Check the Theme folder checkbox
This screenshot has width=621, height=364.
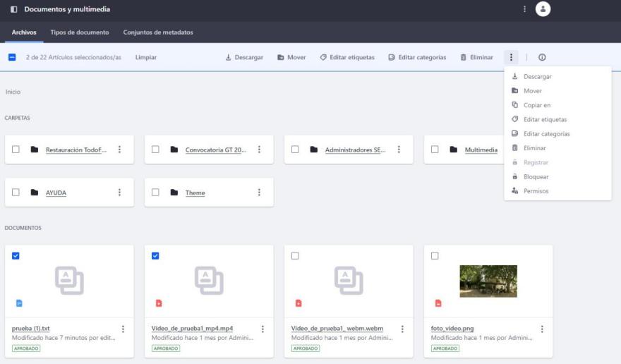(155, 192)
